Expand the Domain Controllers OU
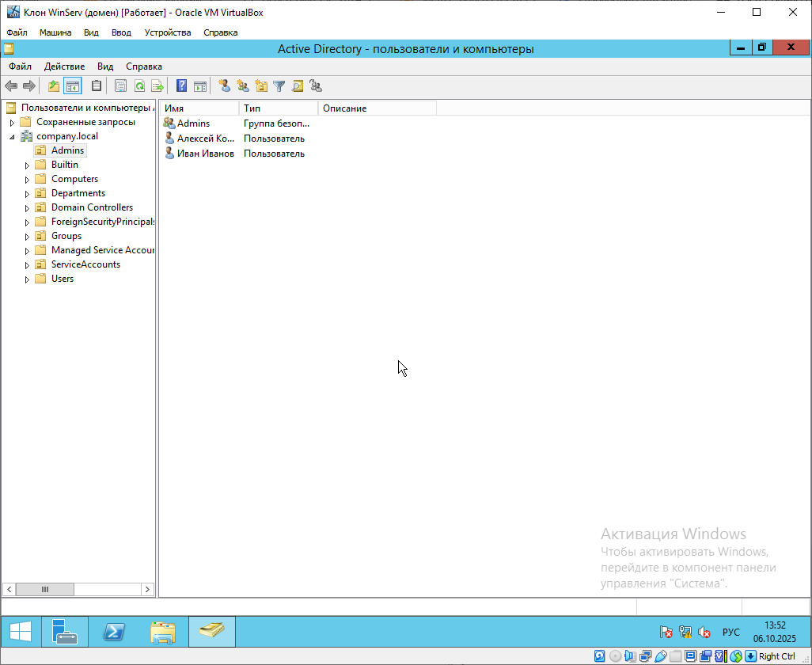The image size is (812, 665). [x=28, y=208]
